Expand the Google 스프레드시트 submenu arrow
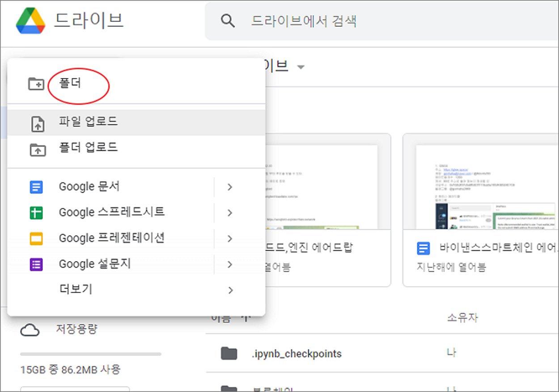Viewport: 559px width, 392px height. pos(230,213)
